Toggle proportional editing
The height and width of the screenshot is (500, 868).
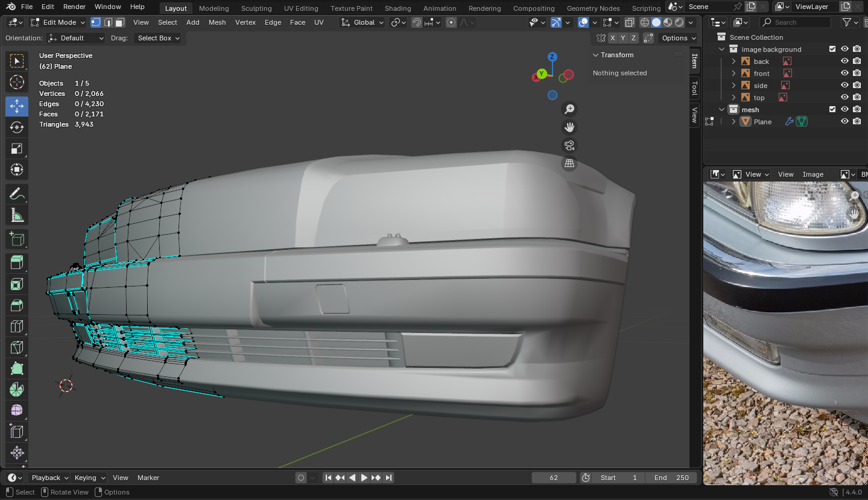point(451,22)
